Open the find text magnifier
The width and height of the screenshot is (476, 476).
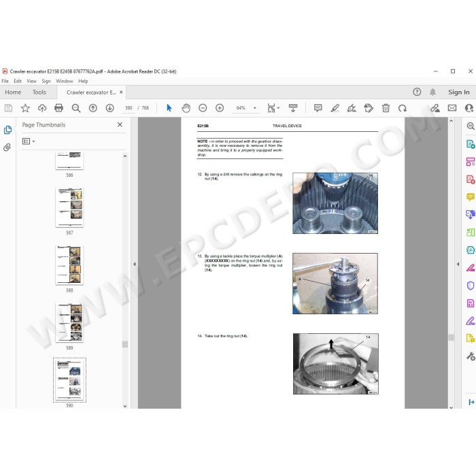[x=76, y=108]
